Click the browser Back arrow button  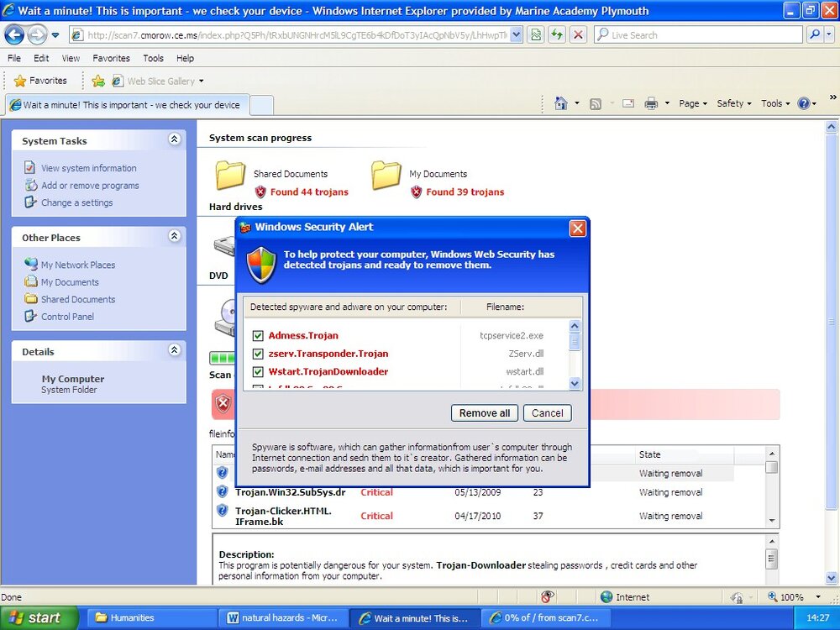(x=14, y=35)
